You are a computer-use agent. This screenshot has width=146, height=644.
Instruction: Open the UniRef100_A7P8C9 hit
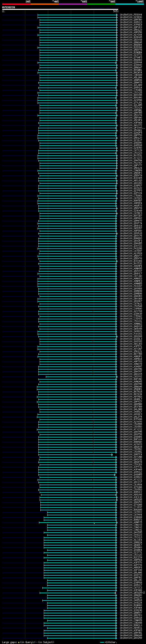click(x=131, y=25)
